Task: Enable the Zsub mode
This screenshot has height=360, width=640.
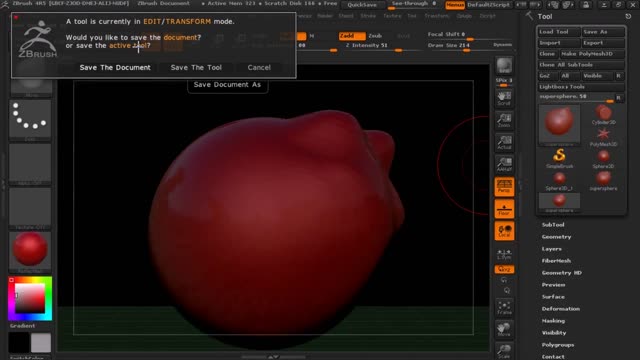Action: click(375, 36)
